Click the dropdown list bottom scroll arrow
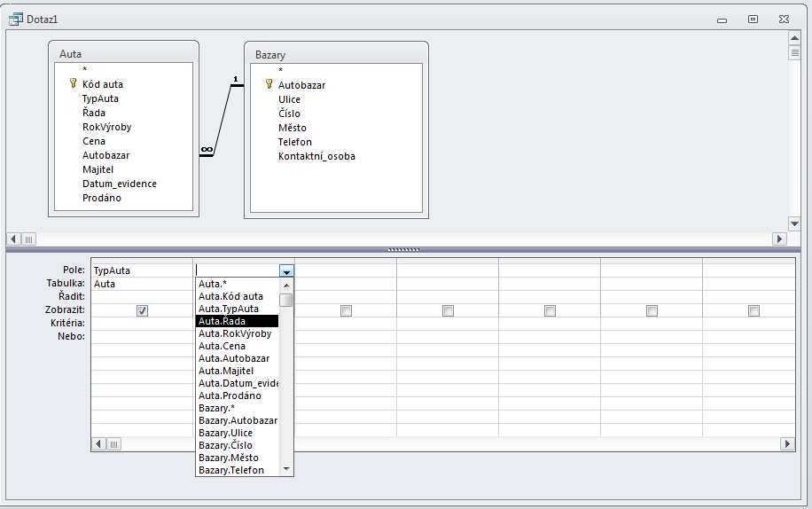 (x=286, y=469)
